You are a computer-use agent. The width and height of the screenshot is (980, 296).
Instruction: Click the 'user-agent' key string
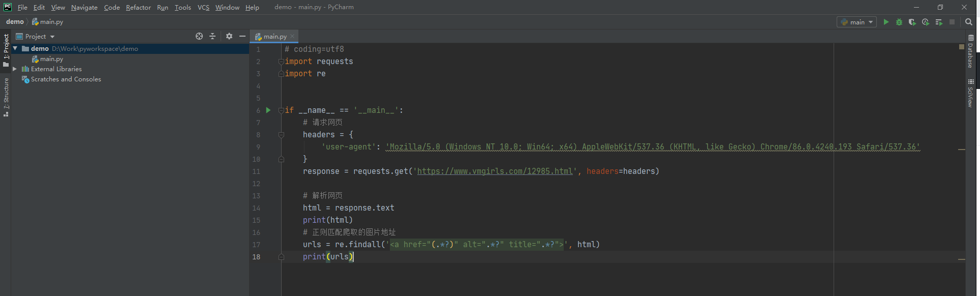click(x=348, y=147)
